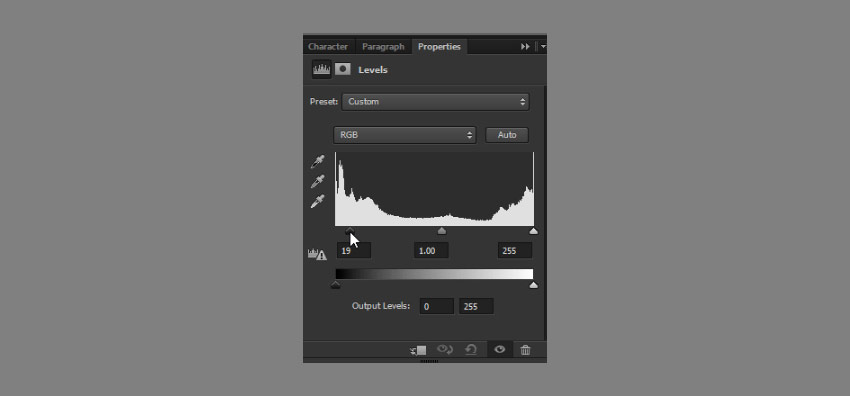850x396 pixels.
Task: Clip adjustment to layer below icon
Action: point(418,350)
